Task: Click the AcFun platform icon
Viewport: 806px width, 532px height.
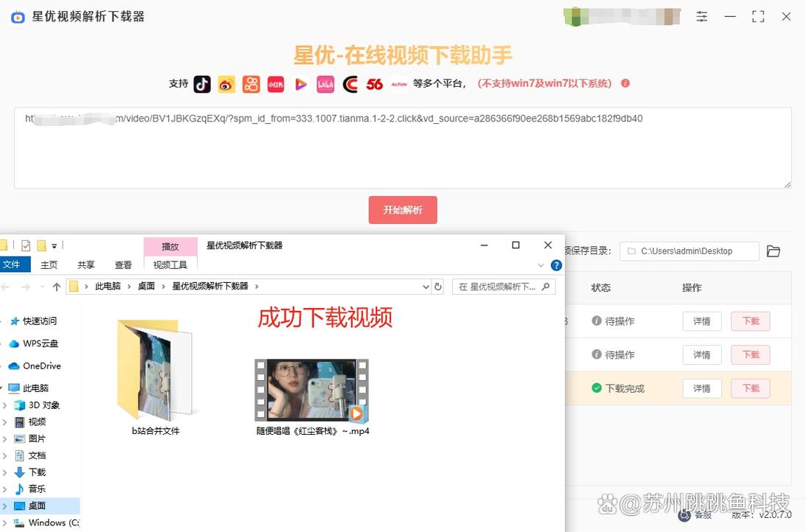Action: 399,84
